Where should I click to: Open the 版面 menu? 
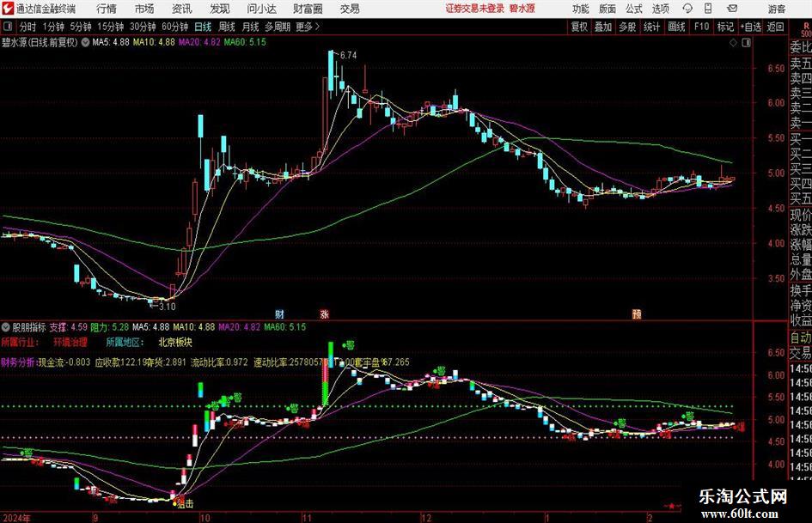607,9
